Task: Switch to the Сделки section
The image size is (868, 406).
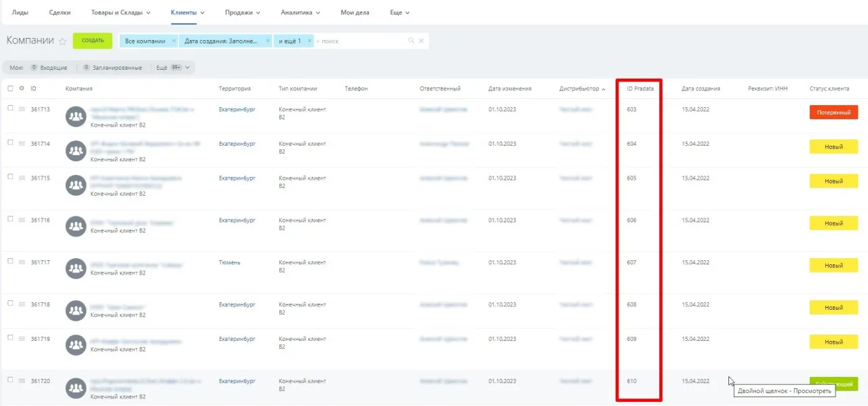Action: [59, 12]
